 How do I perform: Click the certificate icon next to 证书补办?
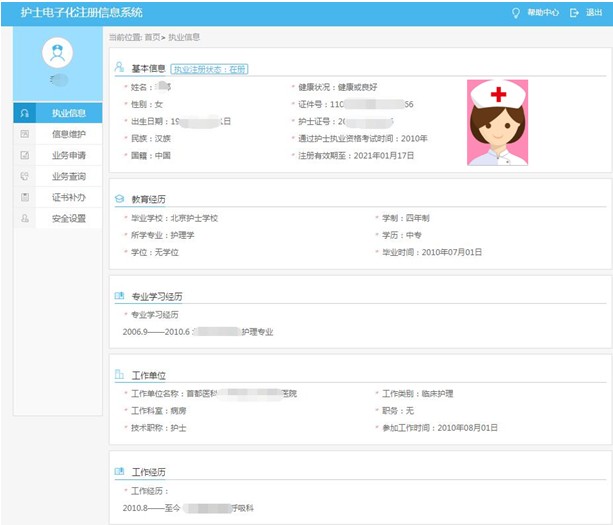coord(24,197)
